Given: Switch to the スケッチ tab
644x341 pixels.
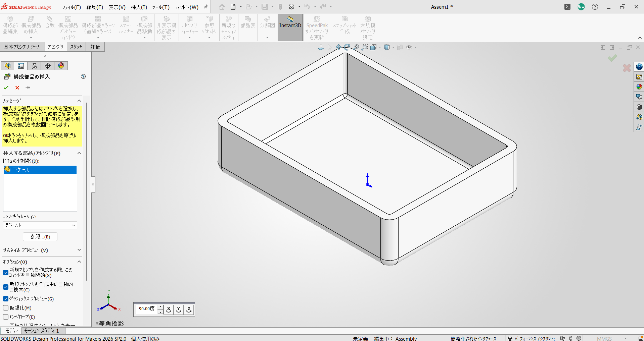Looking at the screenshot, I should [x=76, y=47].
